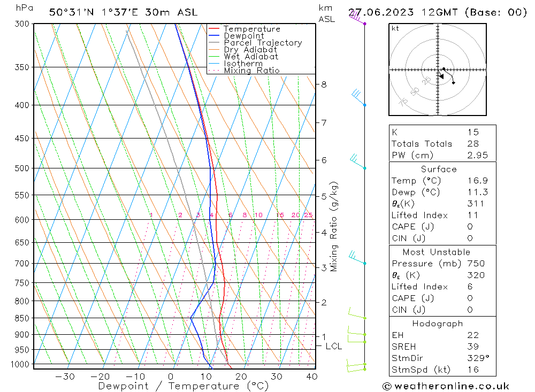Select the cyan wind barb at 700 hPa

tap(357, 258)
